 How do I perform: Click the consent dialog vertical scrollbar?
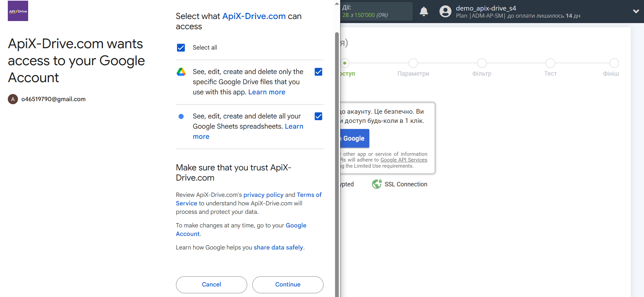[x=337, y=165]
